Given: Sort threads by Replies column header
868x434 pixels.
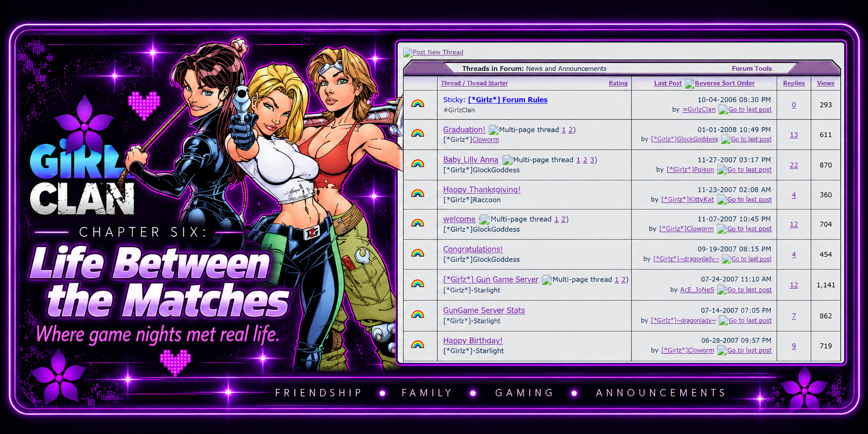Looking at the screenshot, I should (794, 84).
